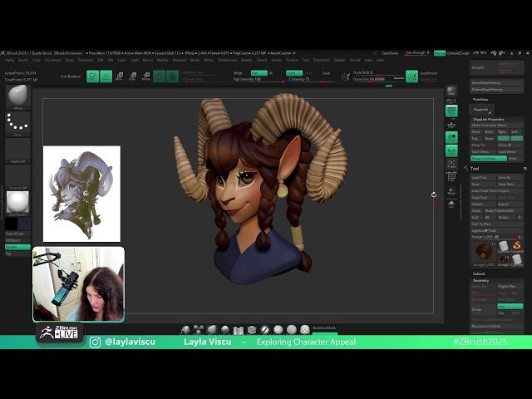The image size is (532, 399).
Task: Expand the Subtool section
Action: pyautogui.click(x=479, y=273)
